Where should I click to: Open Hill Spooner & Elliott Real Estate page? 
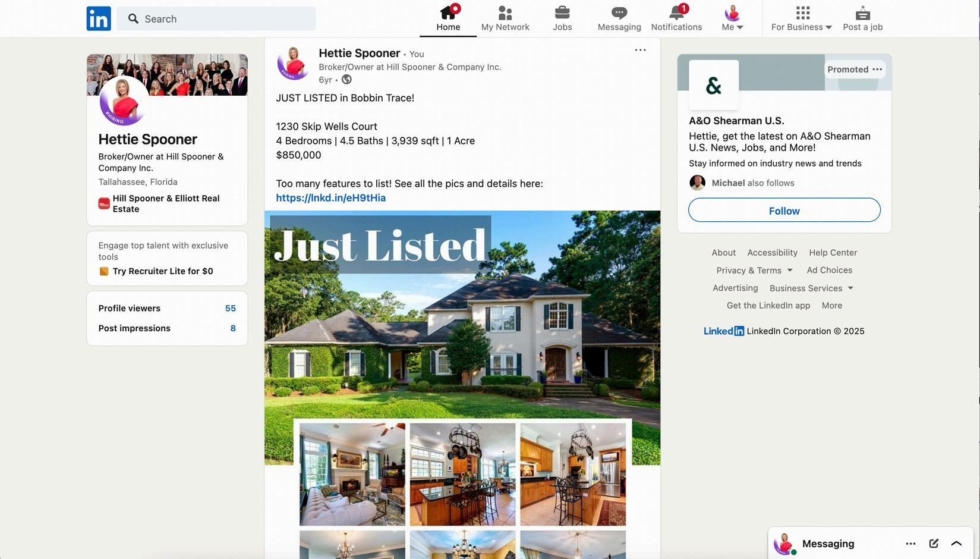(166, 203)
